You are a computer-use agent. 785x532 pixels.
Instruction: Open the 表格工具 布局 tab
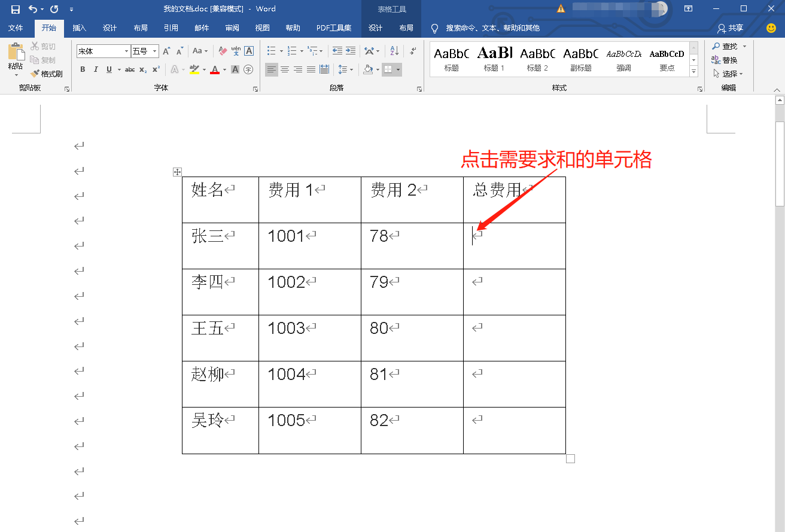tap(406, 28)
